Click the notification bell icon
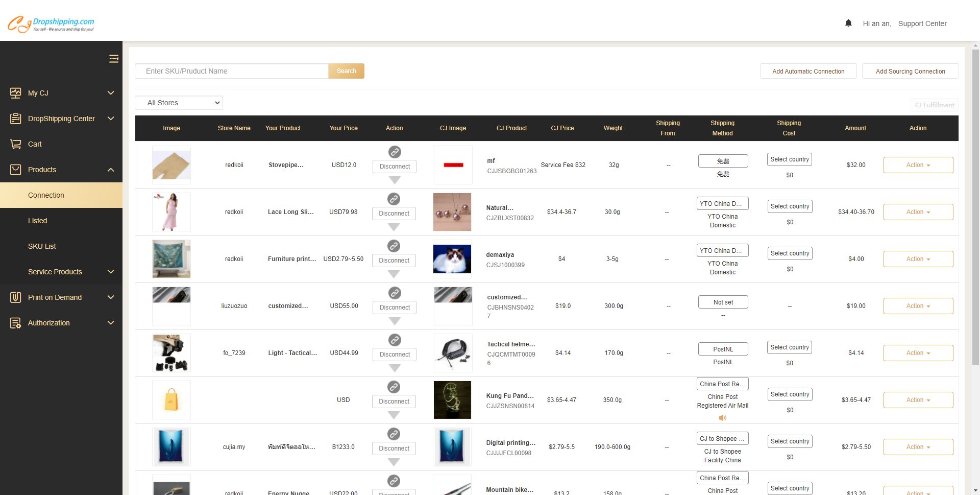Image resolution: width=980 pixels, height=495 pixels. (x=848, y=23)
